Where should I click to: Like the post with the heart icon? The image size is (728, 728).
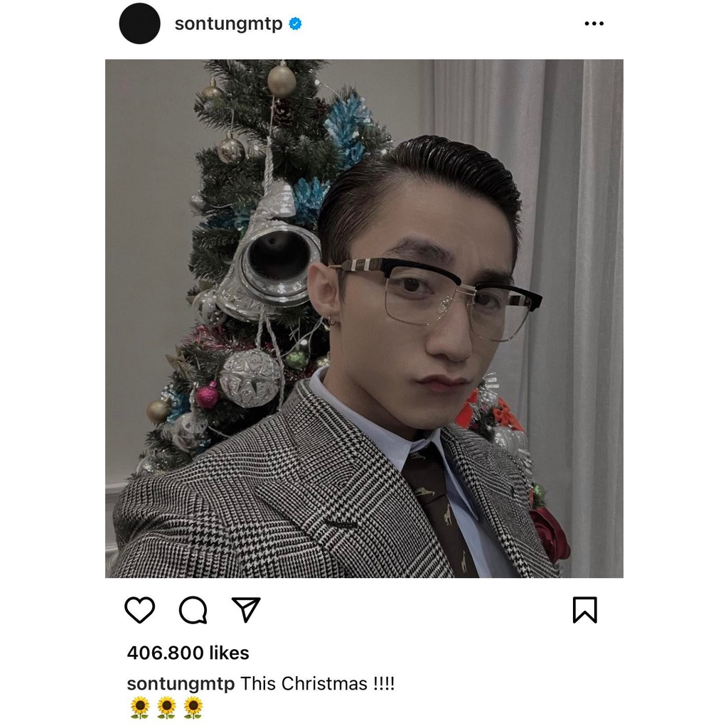pos(140,609)
